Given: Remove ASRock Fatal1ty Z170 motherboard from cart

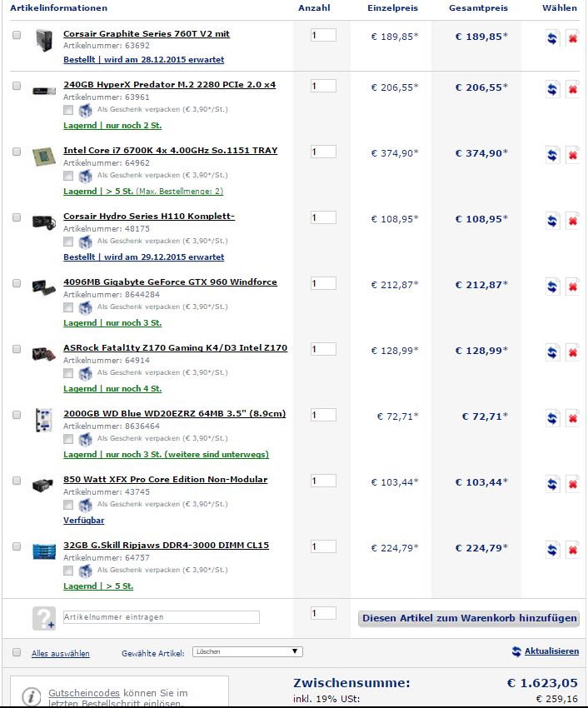Looking at the screenshot, I should pos(572,352).
